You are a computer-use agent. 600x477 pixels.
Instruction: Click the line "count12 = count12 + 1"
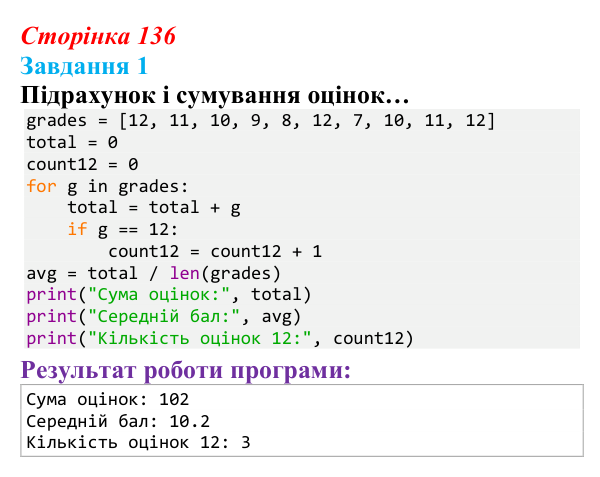(215, 252)
